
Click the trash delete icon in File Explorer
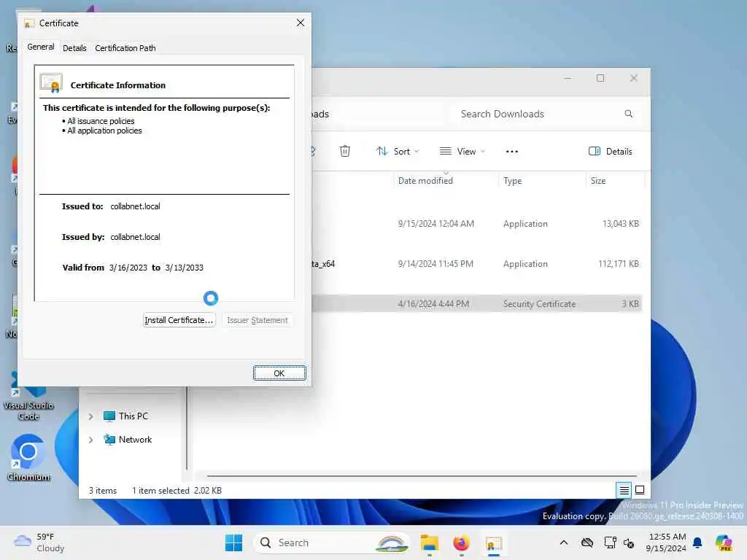pyautogui.click(x=345, y=152)
